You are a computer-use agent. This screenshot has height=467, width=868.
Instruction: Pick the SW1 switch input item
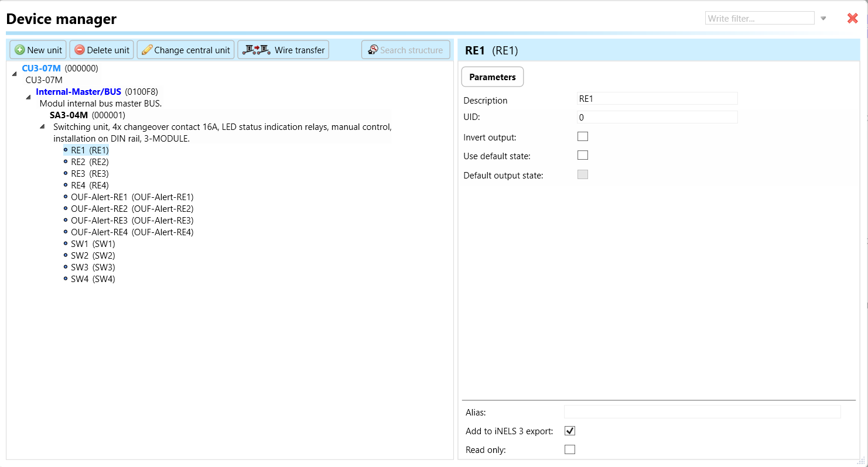point(93,244)
